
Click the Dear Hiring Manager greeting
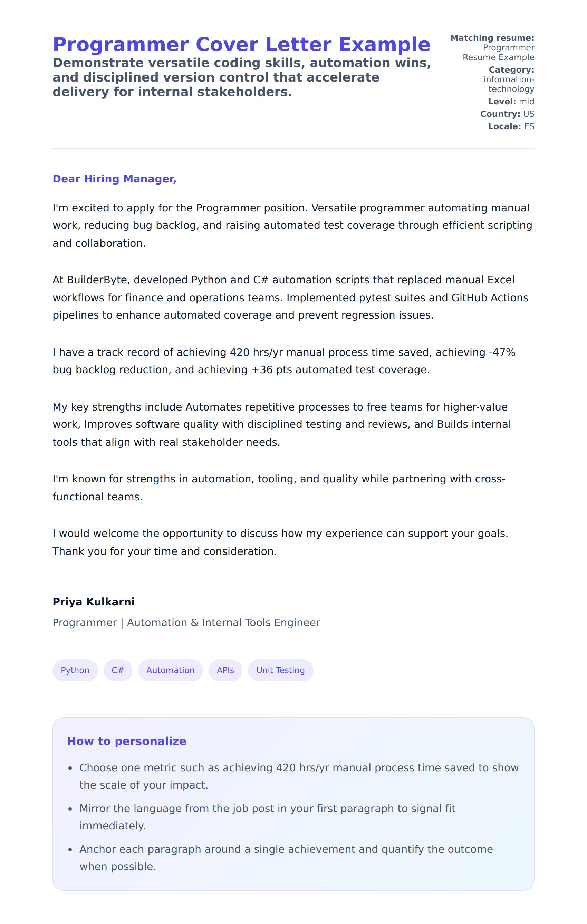click(114, 179)
